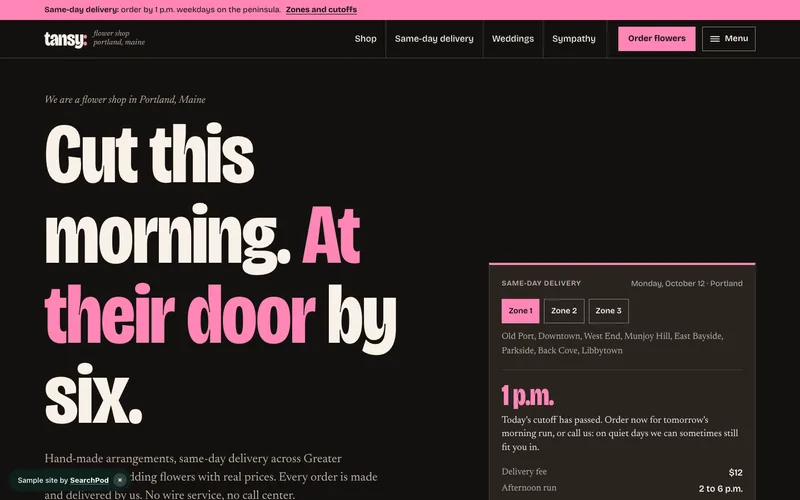Select the Zone 3 tab
Image resolution: width=800 pixels, height=500 pixels.
609,311
